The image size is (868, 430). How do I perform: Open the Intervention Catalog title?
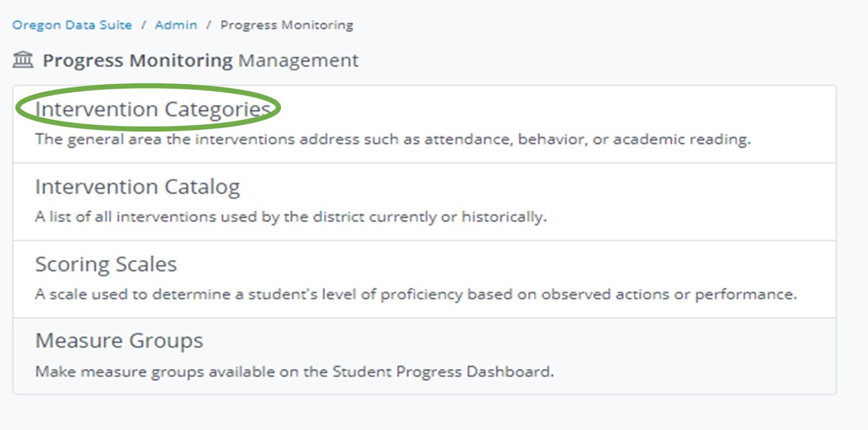click(x=137, y=187)
